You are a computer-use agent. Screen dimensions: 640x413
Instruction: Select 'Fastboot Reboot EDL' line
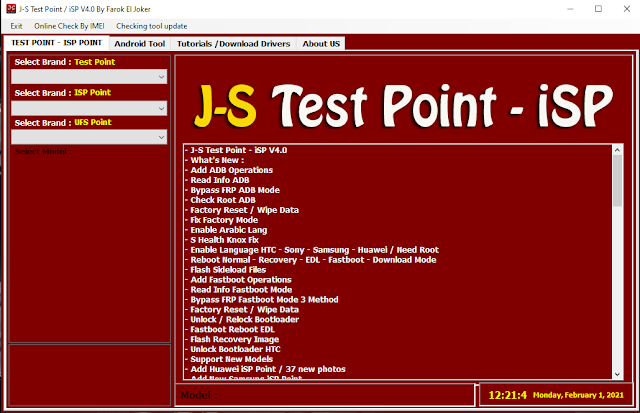pos(232,329)
